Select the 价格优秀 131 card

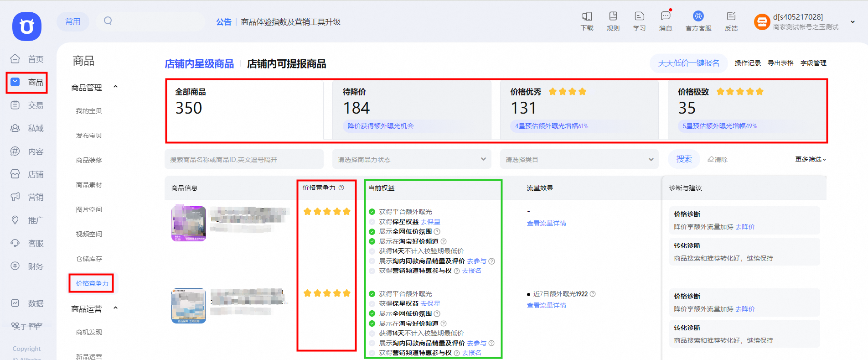coord(579,110)
